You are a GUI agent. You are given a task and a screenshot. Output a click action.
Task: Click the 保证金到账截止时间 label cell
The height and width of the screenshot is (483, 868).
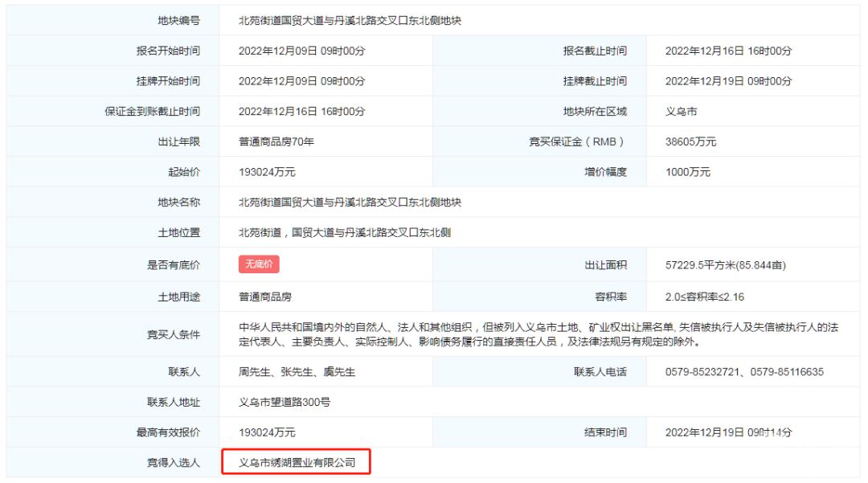(x=147, y=112)
